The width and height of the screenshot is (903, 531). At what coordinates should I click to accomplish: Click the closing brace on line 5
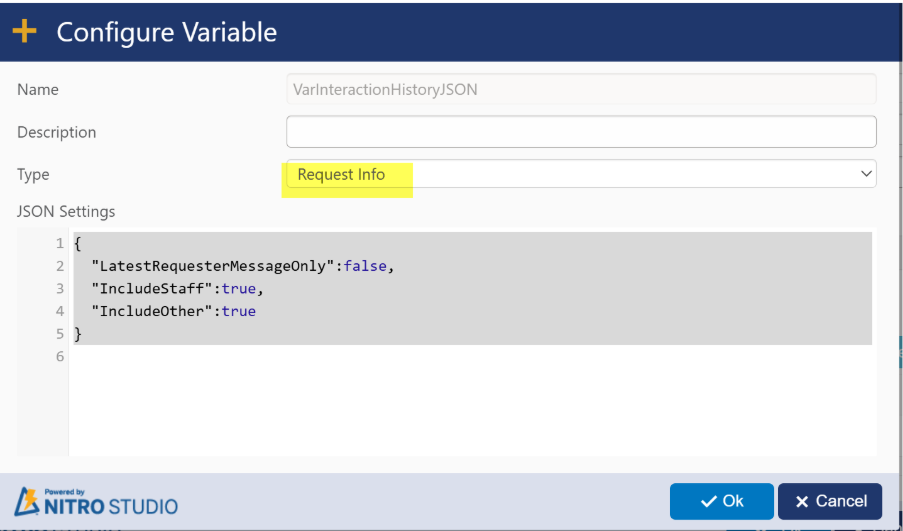[78, 334]
